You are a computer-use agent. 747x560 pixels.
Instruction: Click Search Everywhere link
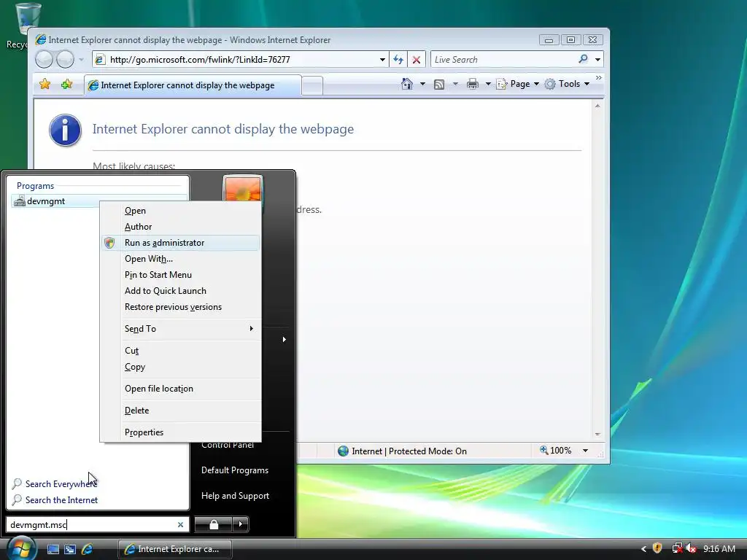pos(61,484)
